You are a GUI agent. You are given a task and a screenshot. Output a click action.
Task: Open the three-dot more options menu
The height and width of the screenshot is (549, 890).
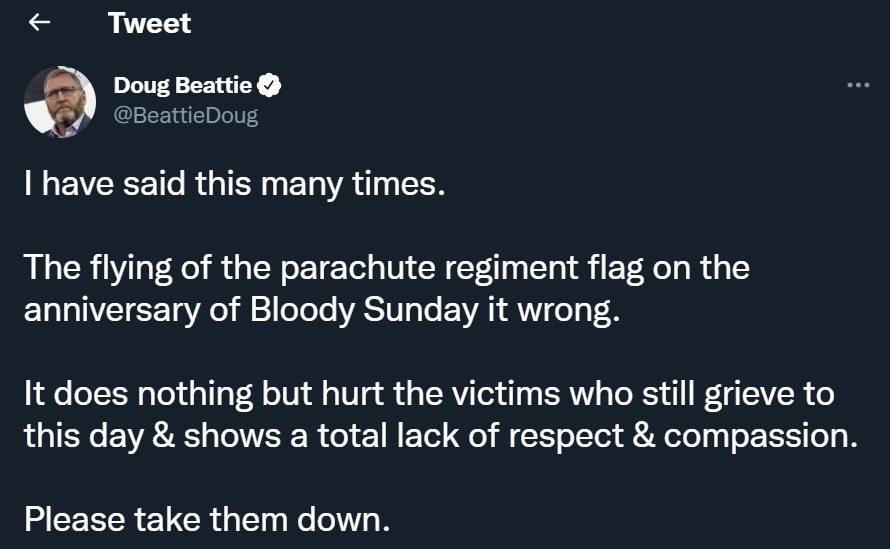pyautogui.click(x=858, y=85)
